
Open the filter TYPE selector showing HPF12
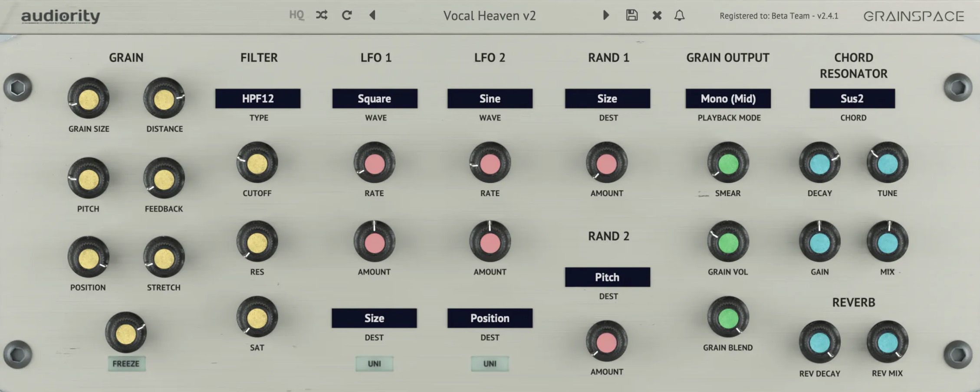(x=258, y=98)
